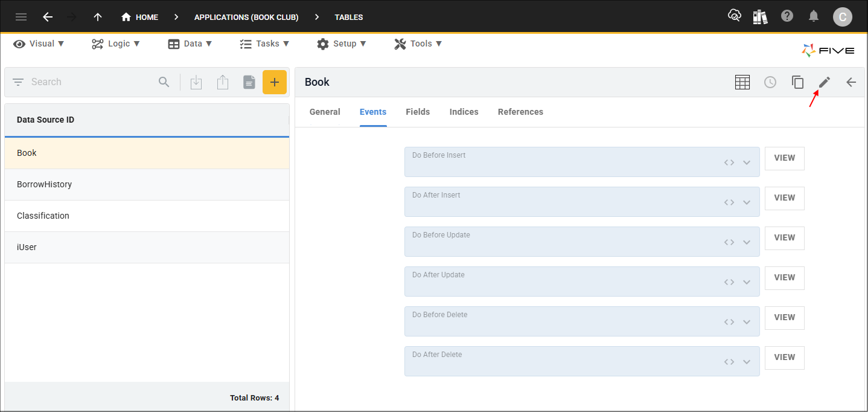868x412 pixels.
Task: Open the Data menu
Action: coord(190,43)
